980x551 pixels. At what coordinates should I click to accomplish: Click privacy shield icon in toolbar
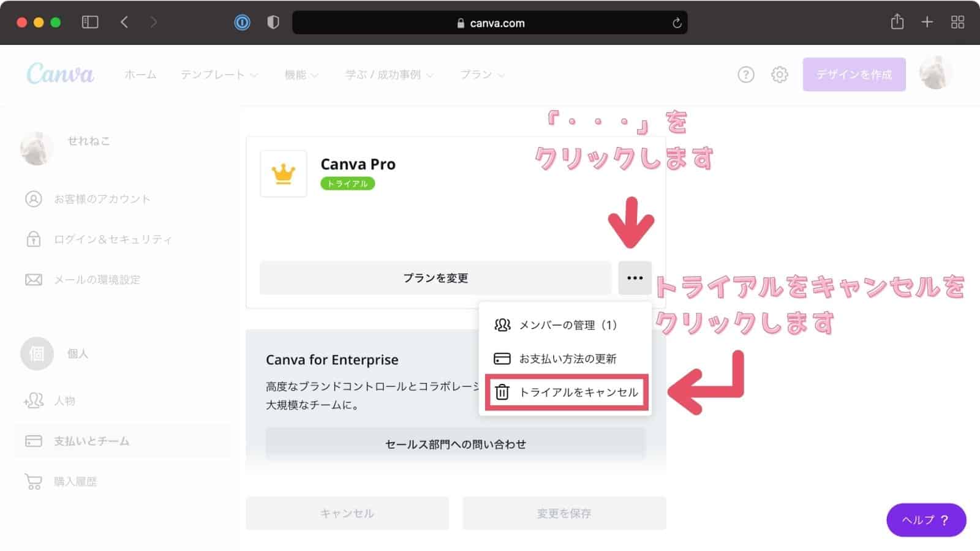[x=273, y=23]
